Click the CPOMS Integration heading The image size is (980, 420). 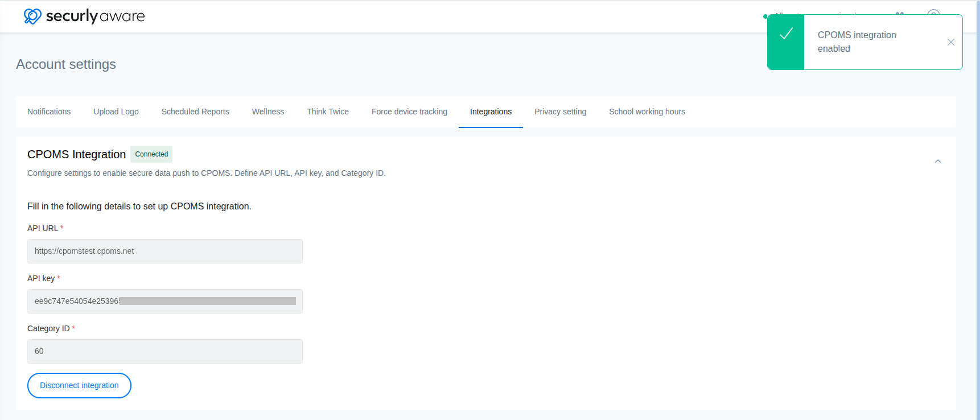77,154
